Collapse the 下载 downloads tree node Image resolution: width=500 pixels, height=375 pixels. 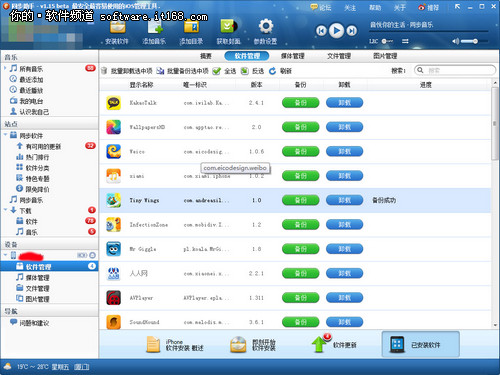(x=5, y=210)
